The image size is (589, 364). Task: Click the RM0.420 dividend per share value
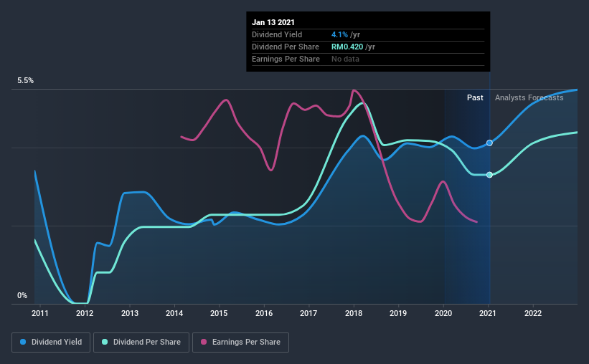point(347,47)
